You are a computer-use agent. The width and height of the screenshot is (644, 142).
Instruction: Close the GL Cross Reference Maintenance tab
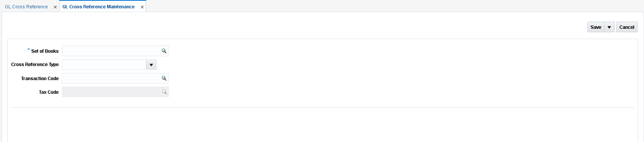[x=142, y=7]
